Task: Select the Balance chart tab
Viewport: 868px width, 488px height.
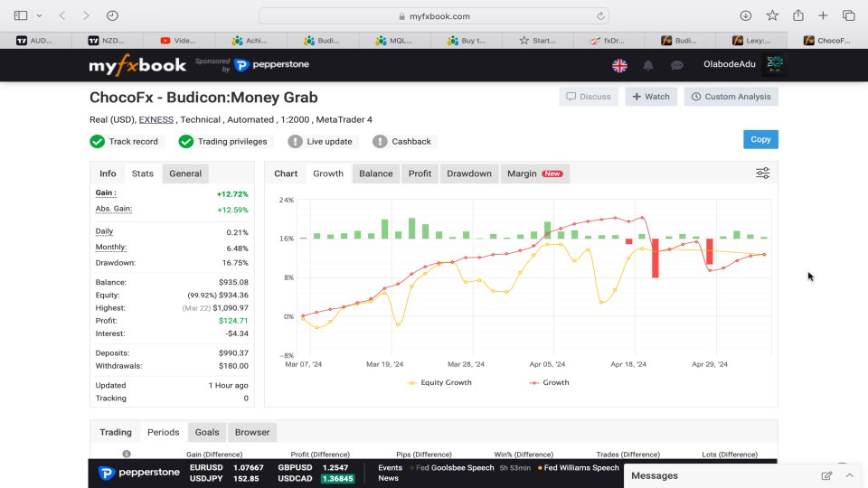Action: [376, 174]
